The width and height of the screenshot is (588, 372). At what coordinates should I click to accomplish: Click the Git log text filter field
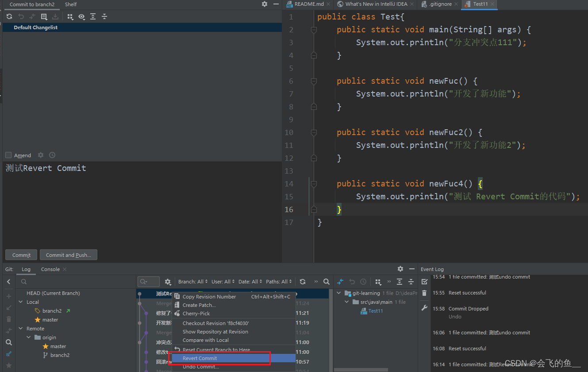149,282
